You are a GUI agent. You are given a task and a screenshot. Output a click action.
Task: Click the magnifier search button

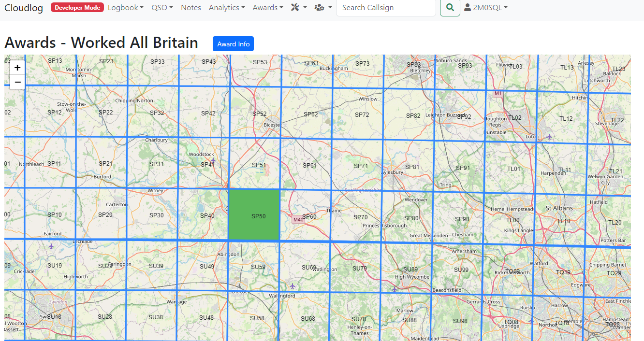(450, 8)
